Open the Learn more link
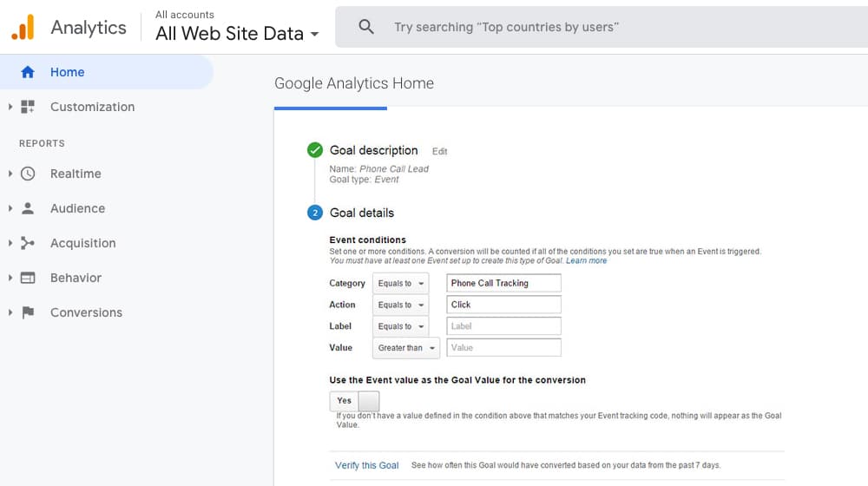 point(586,260)
